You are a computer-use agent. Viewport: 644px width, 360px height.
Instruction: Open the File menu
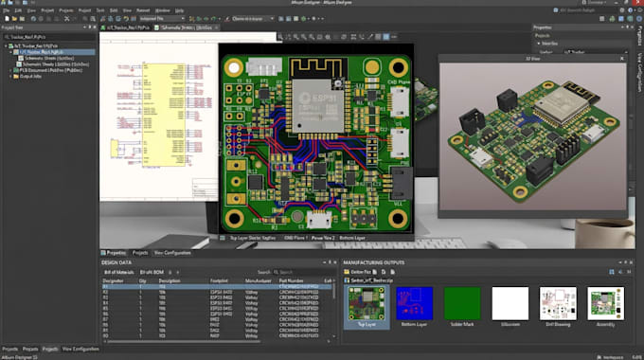pos(7,10)
